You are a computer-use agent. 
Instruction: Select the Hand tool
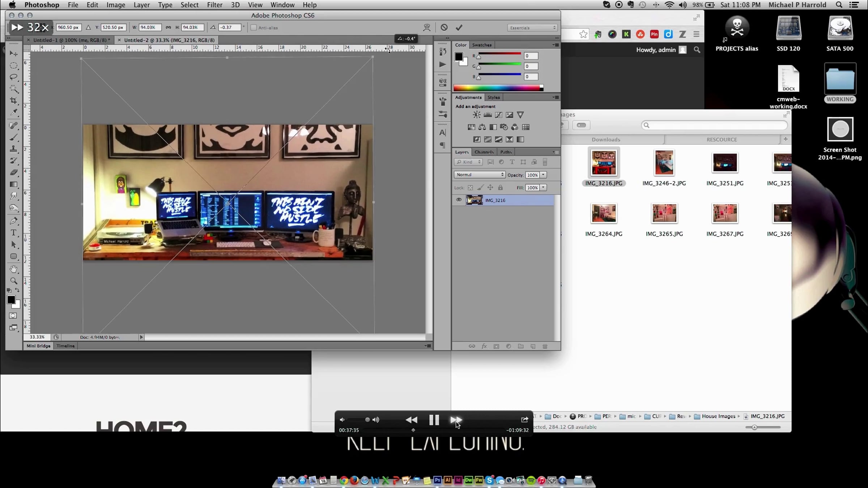pyautogui.click(x=14, y=269)
